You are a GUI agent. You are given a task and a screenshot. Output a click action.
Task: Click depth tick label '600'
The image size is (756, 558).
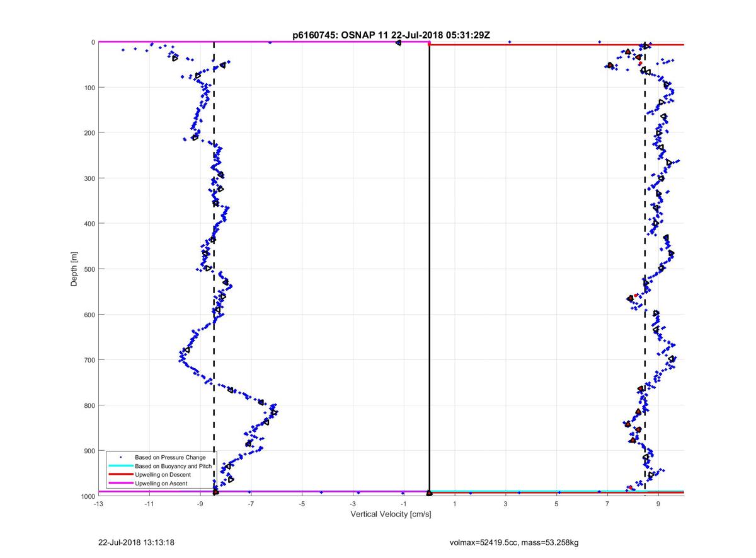click(x=89, y=314)
